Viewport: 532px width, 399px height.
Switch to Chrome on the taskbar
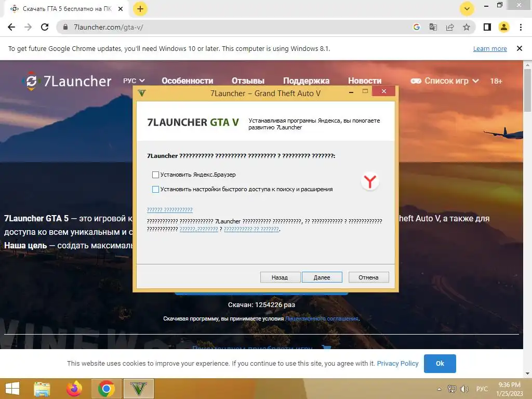[106, 389]
